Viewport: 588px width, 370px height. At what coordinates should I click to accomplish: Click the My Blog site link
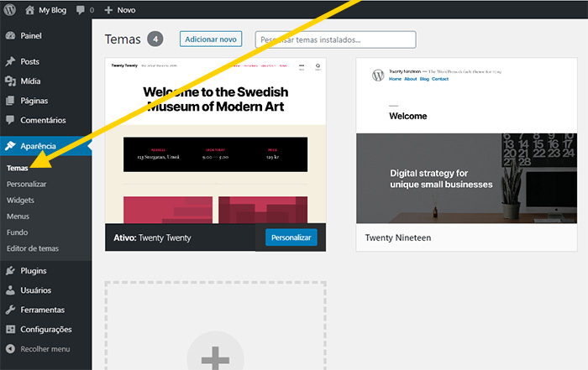(52, 10)
